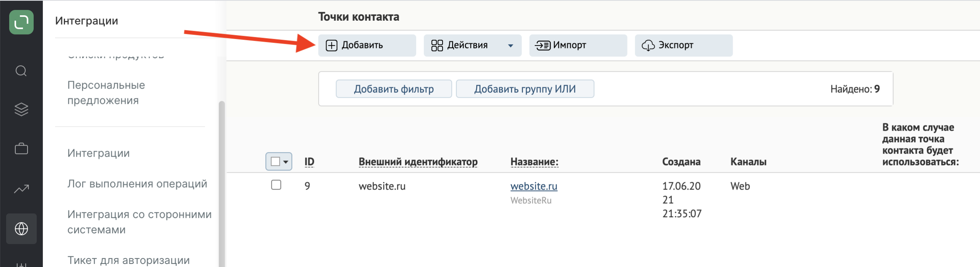Open the website.ru link in Название column
The image size is (980, 267).
(534, 186)
